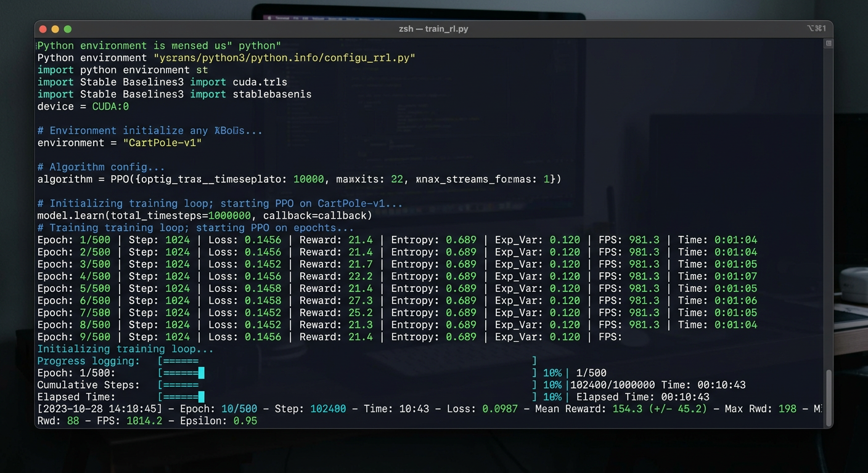Click the "device = CUDA:0" line

(x=83, y=107)
